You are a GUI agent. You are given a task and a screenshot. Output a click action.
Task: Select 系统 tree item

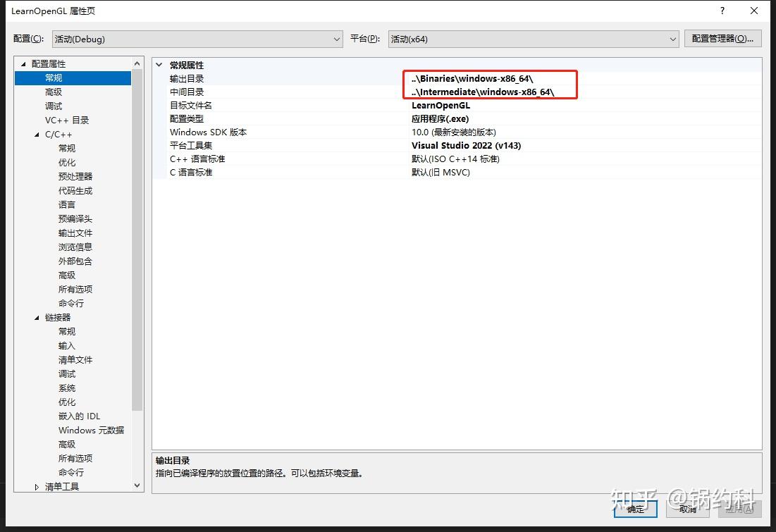pos(67,388)
